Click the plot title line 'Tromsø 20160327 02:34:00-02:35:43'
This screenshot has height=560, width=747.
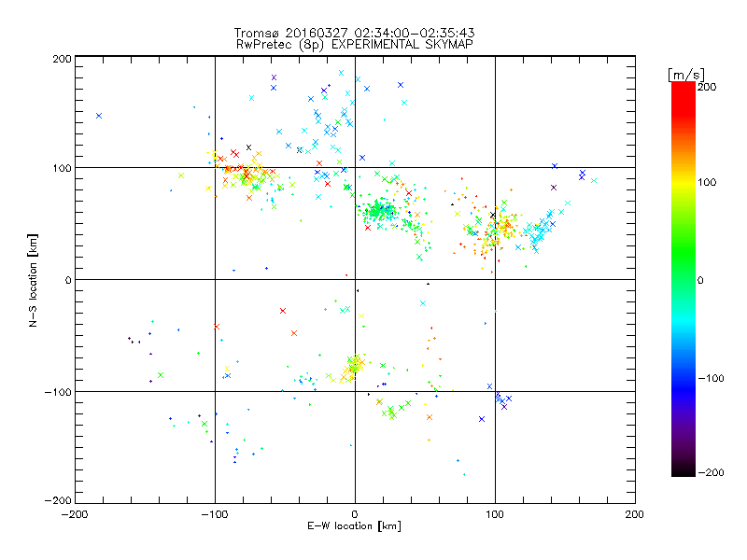tap(354, 33)
